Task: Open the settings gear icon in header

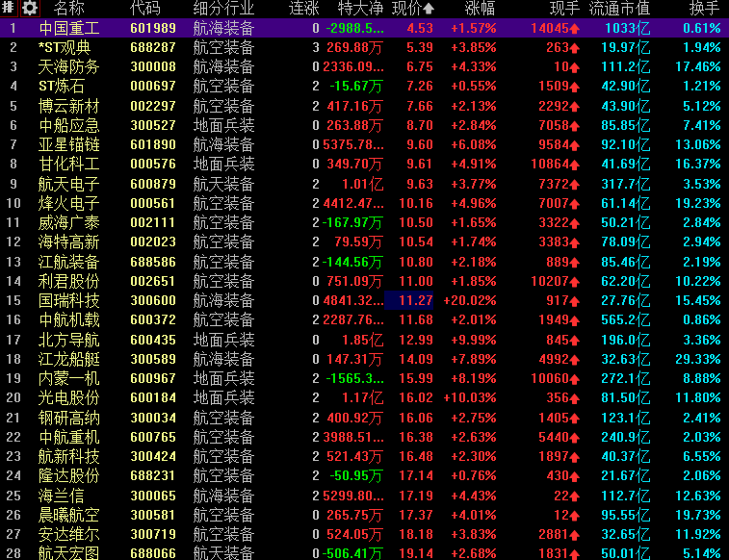Action: (30, 8)
